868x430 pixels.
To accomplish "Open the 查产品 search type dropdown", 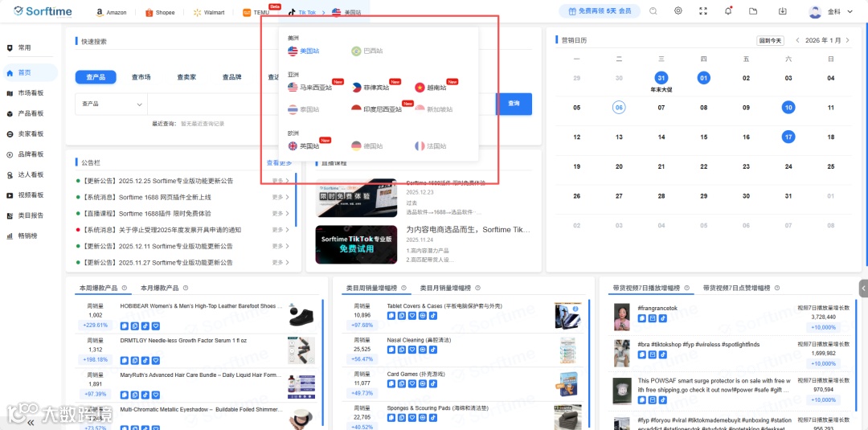I will click(x=111, y=104).
